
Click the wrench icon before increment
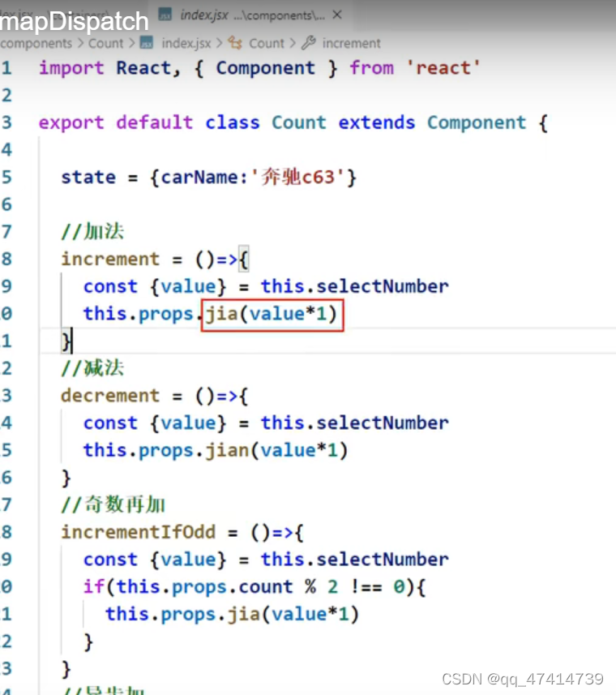point(308,43)
